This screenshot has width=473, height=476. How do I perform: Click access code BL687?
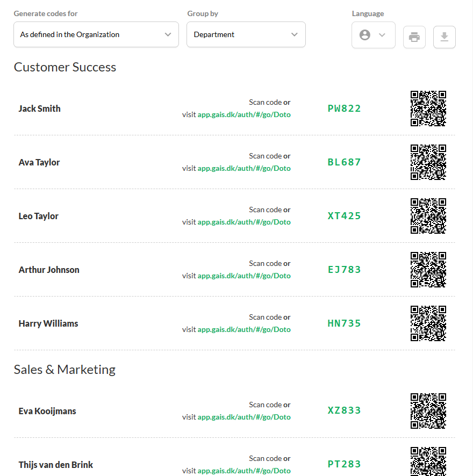[x=344, y=162]
